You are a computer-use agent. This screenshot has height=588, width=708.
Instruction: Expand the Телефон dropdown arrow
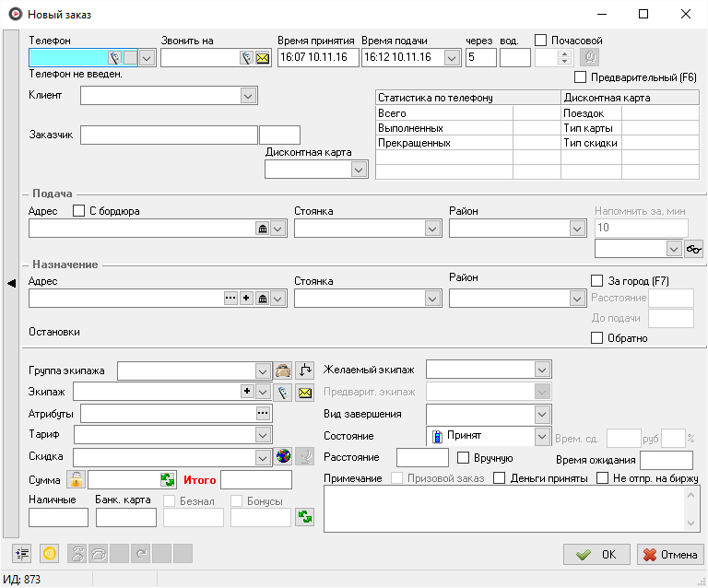tap(147, 58)
